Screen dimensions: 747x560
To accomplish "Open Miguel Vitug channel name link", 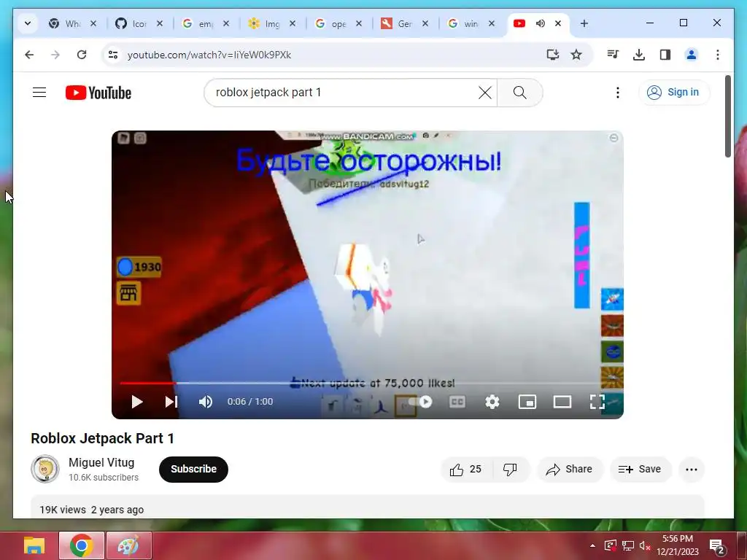I will click(x=101, y=463).
